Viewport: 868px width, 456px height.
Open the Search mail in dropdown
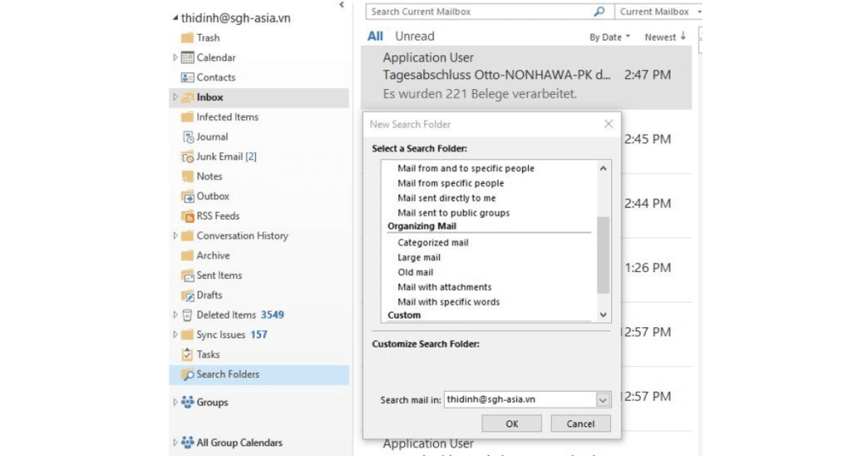[x=603, y=399]
